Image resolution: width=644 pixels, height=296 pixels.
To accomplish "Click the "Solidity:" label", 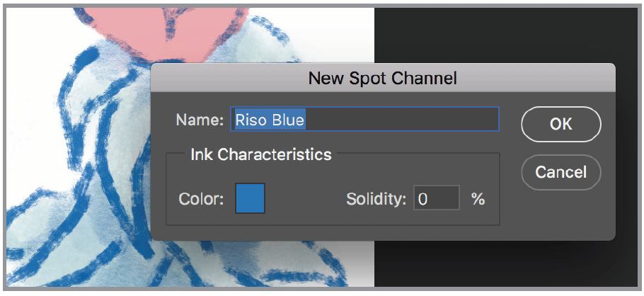I will pos(376,199).
